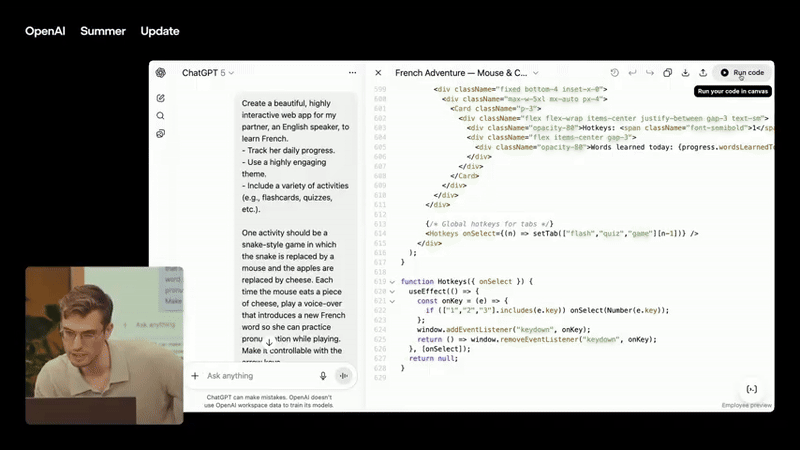Viewport: 800px width, 450px height.
Task: Open the chat options ellipsis menu
Action: point(352,73)
